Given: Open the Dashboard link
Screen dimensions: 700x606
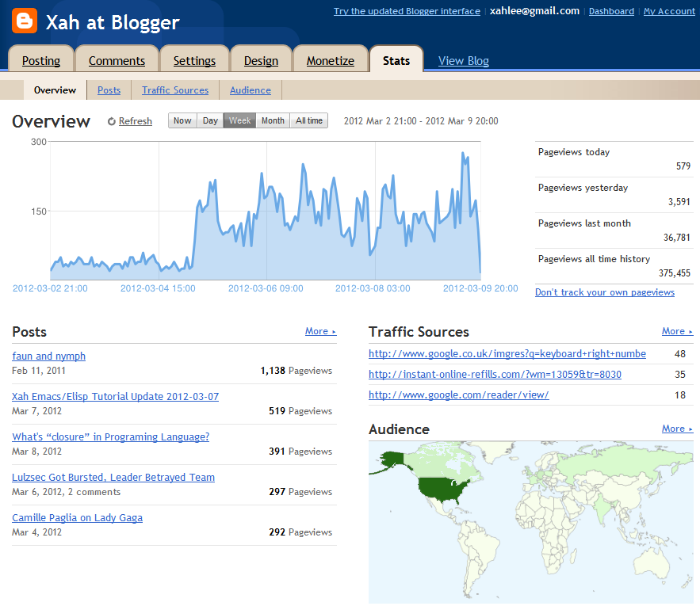Looking at the screenshot, I should pos(611,11).
